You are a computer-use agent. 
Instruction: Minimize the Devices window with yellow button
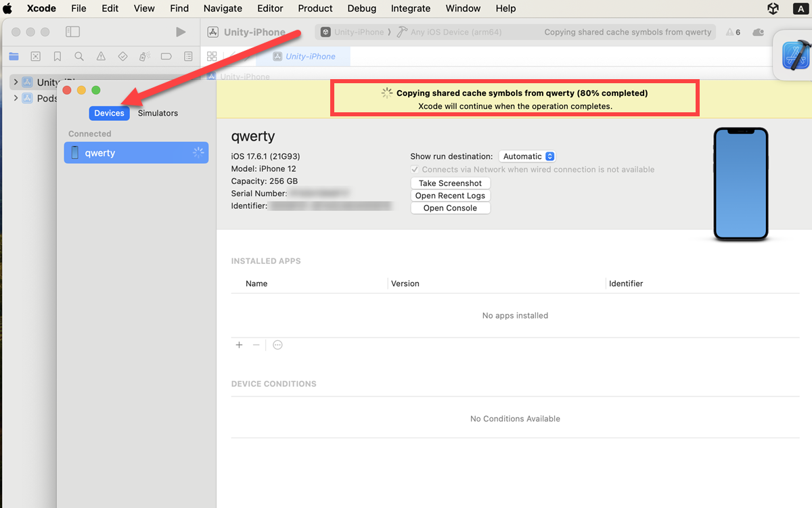(81, 90)
